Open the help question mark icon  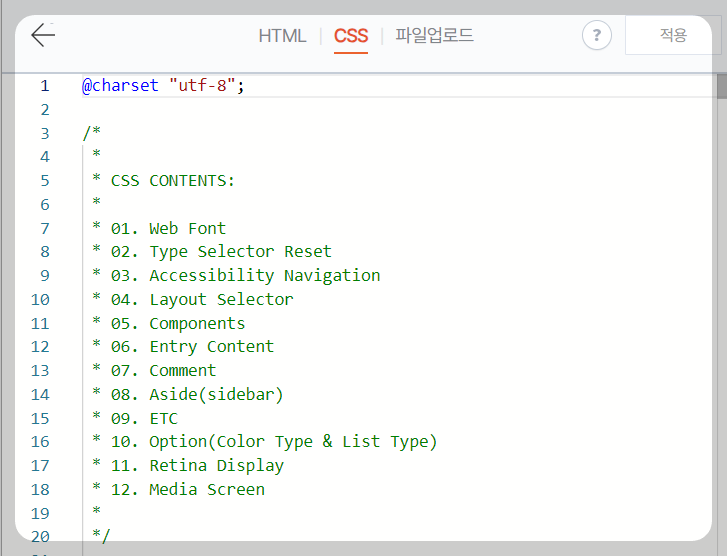click(x=597, y=35)
